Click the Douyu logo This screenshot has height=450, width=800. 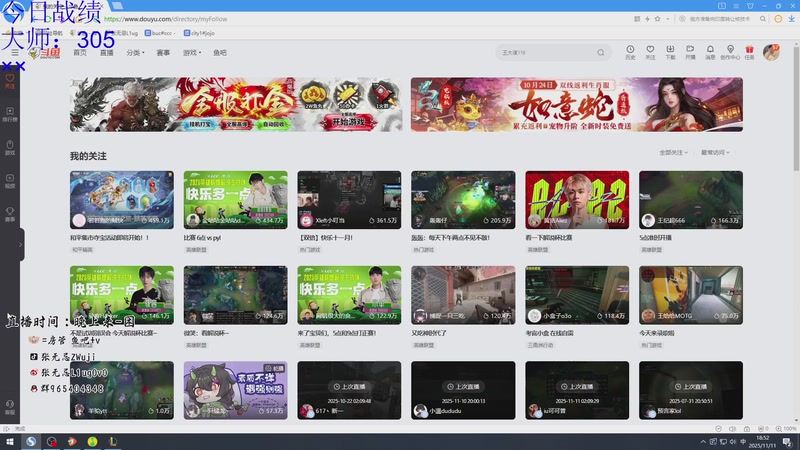(x=45, y=53)
